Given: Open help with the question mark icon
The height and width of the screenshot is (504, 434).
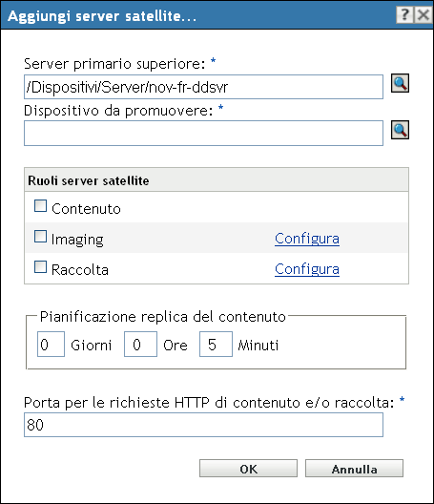Looking at the screenshot, I should point(405,14).
